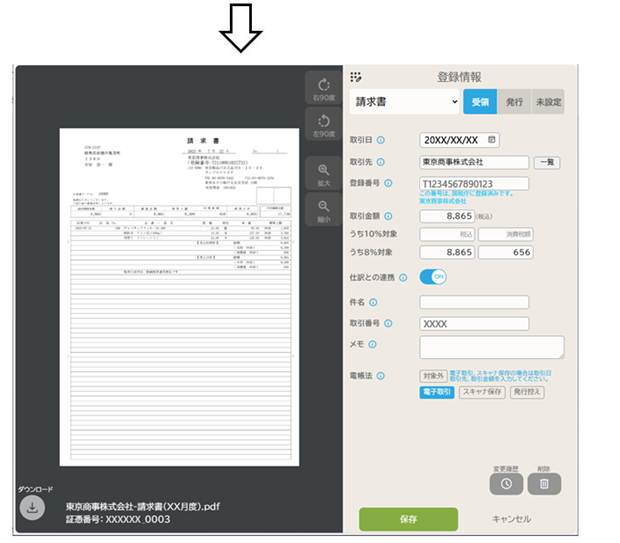Edit 8% 対象 tax field 656
620x543 pixels.
pos(506,252)
